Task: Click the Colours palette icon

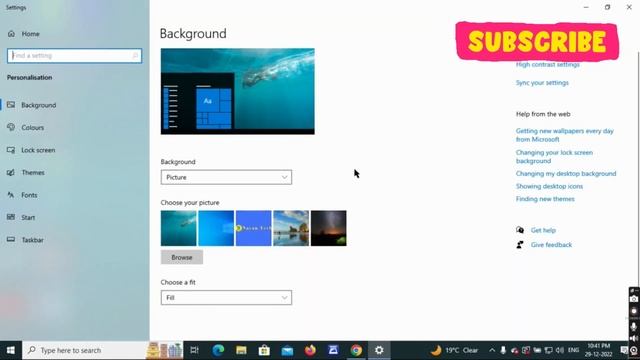Action: pos(11,127)
